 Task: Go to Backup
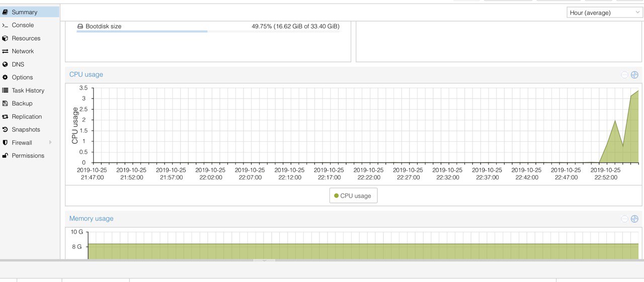click(30, 104)
